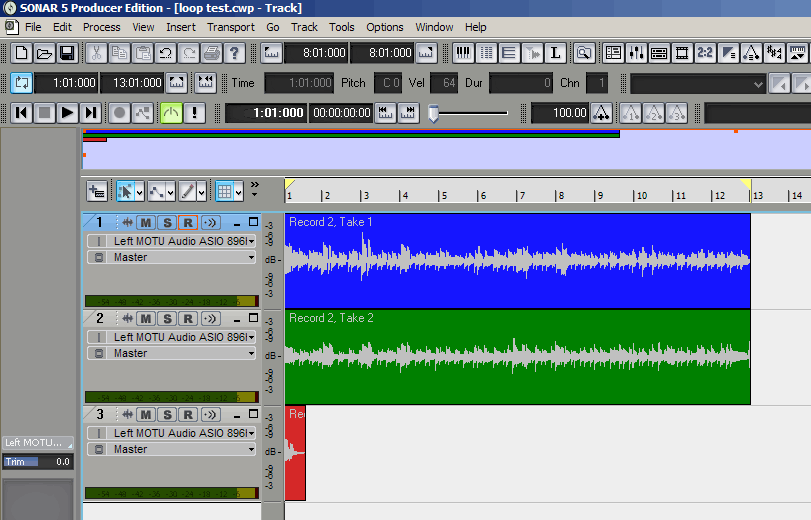Screen dimensions: 811x520
Task: Expand the snap to grid options arrow
Action: [239, 190]
